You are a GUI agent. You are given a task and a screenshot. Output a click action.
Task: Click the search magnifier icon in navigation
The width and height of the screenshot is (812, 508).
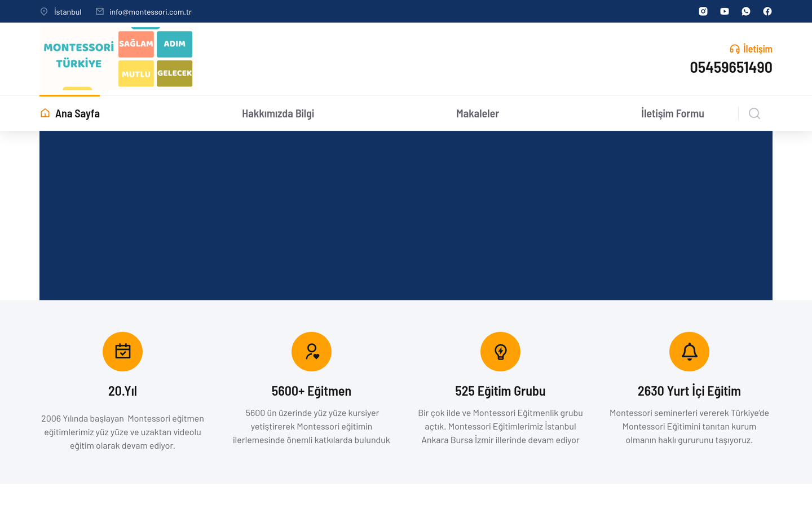tap(754, 113)
